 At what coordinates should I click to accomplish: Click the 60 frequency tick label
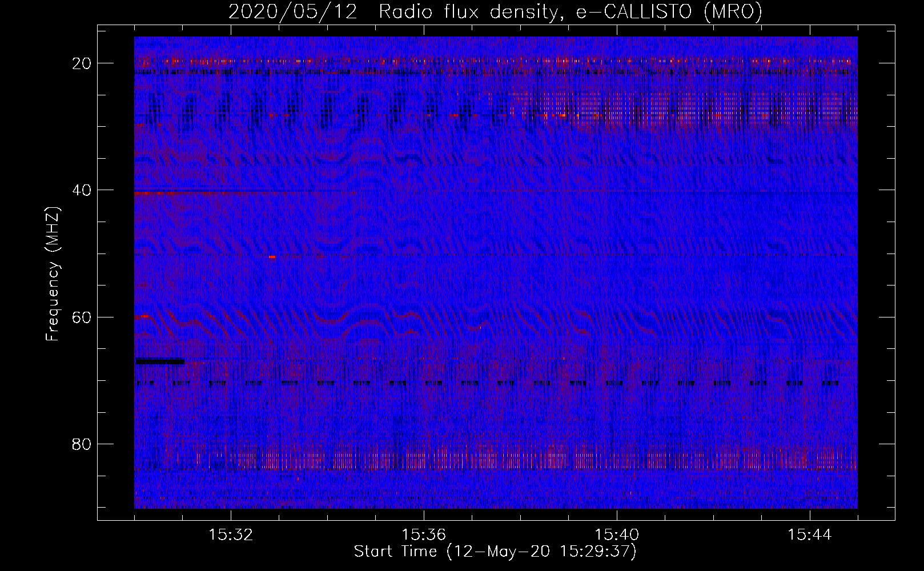(82, 317)
